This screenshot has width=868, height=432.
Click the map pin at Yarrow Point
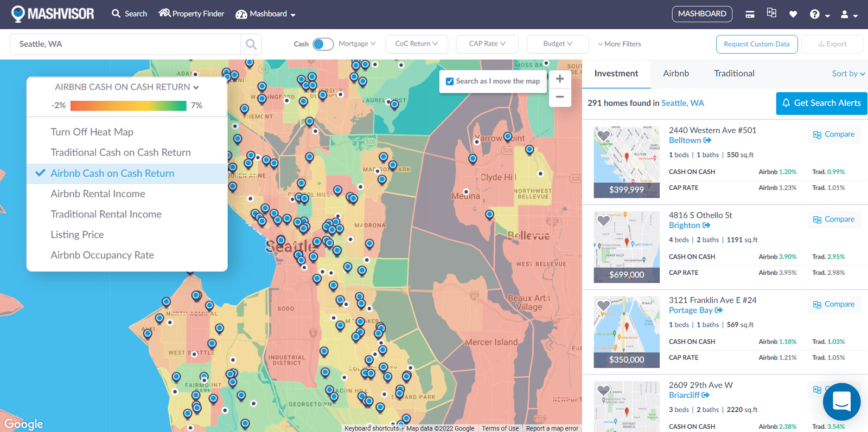click(508, 137)
